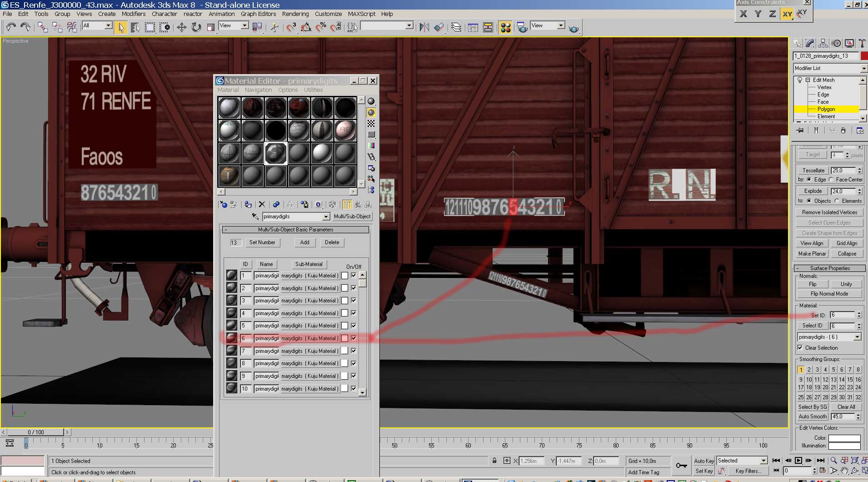Click Reset Map/Mtl X icon in Material Editor
Viewport: 868px width, 482px height.
pyautogui.click(x=262, y=205)
